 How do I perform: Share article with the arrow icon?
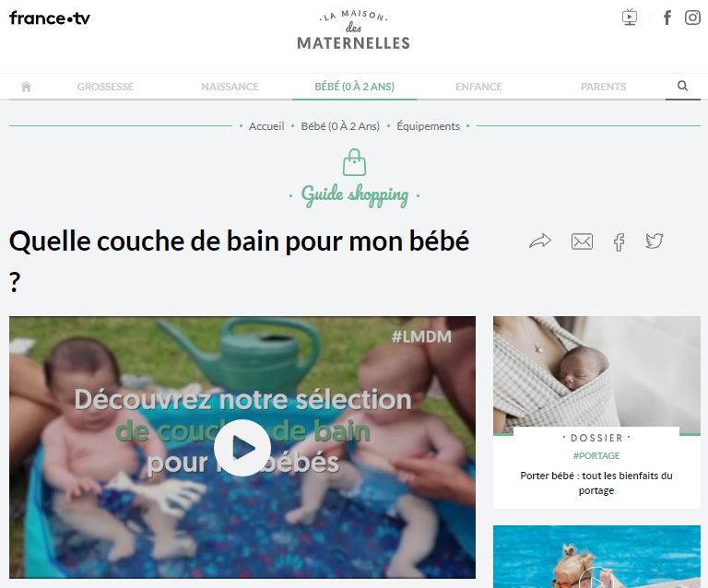(540, 241)
